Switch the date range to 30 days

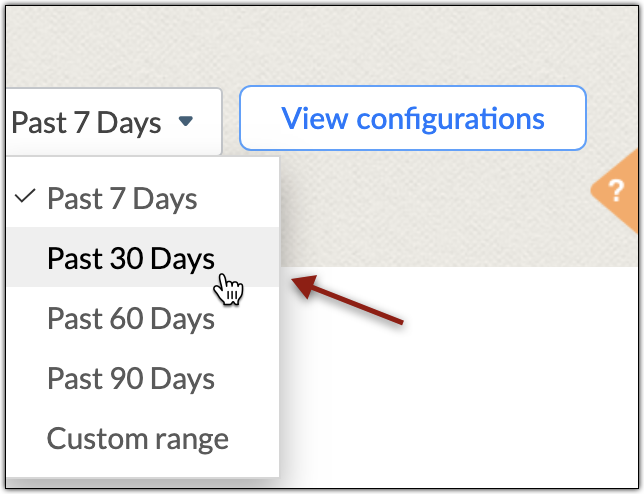(130, 258)
